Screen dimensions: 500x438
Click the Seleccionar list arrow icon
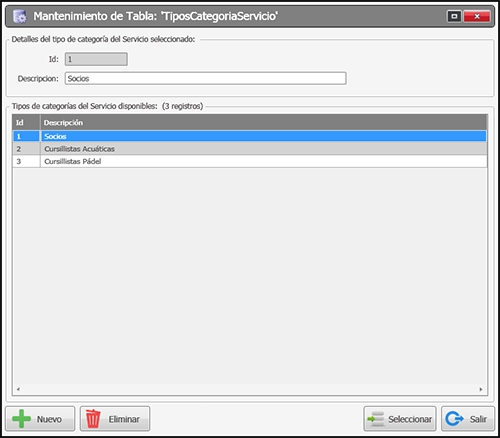[x=376, y=419]
